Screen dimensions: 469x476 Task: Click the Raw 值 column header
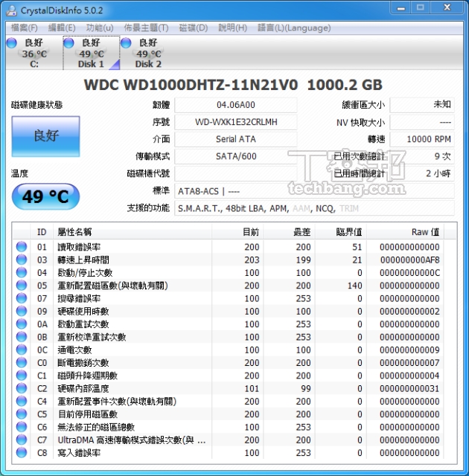tap(405, 232)
